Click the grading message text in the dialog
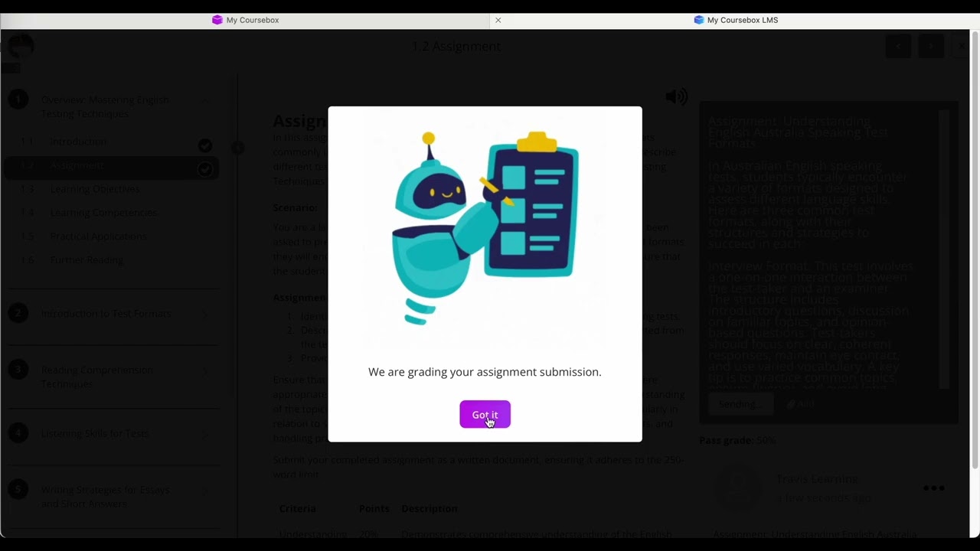 485,372
